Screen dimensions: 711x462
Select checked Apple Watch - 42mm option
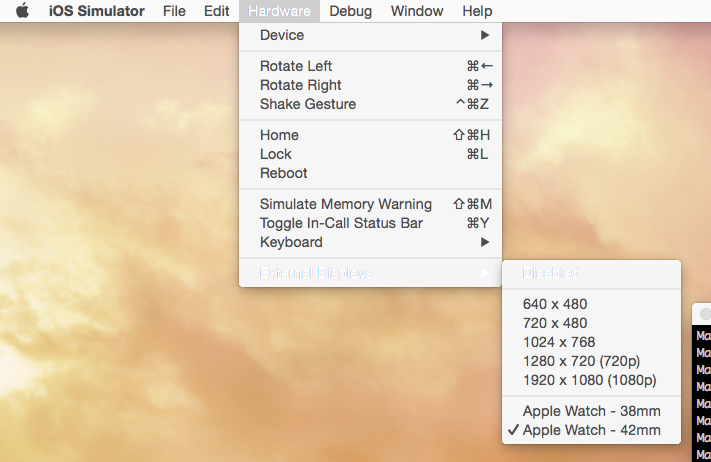[591, 430]
